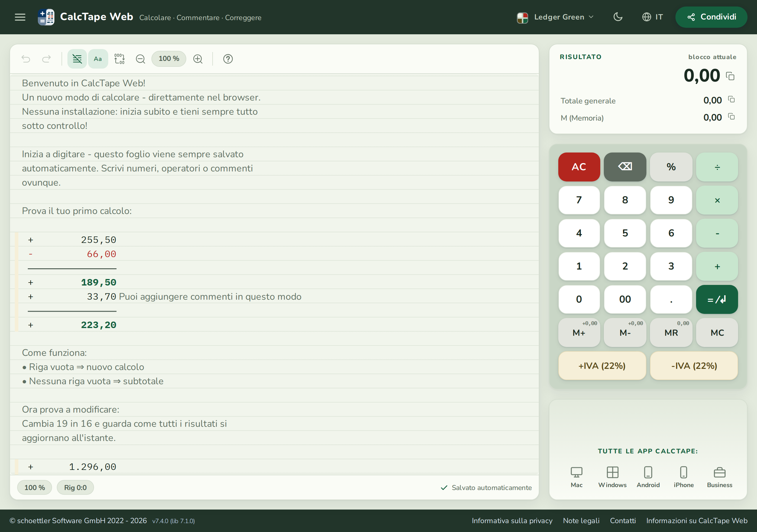Click the Rig 0:0 position indicator
The image size is (757, 532).
75,487
